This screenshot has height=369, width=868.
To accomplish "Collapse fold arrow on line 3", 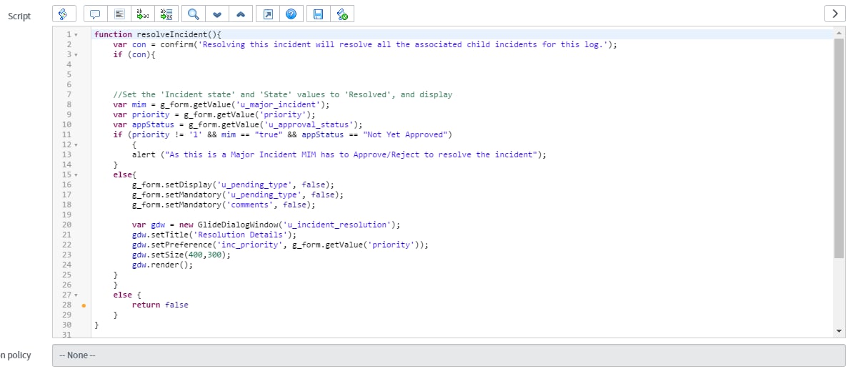I will coord(76,54).
